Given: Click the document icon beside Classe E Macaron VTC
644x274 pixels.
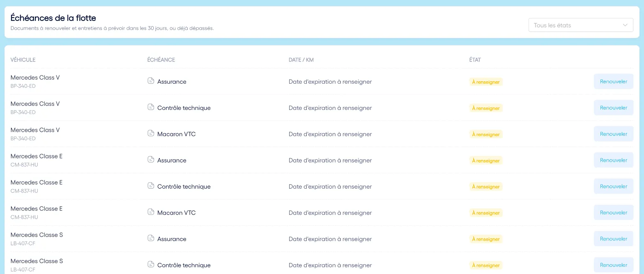Looking at the screenshot, I should click(x=151, y=212).
